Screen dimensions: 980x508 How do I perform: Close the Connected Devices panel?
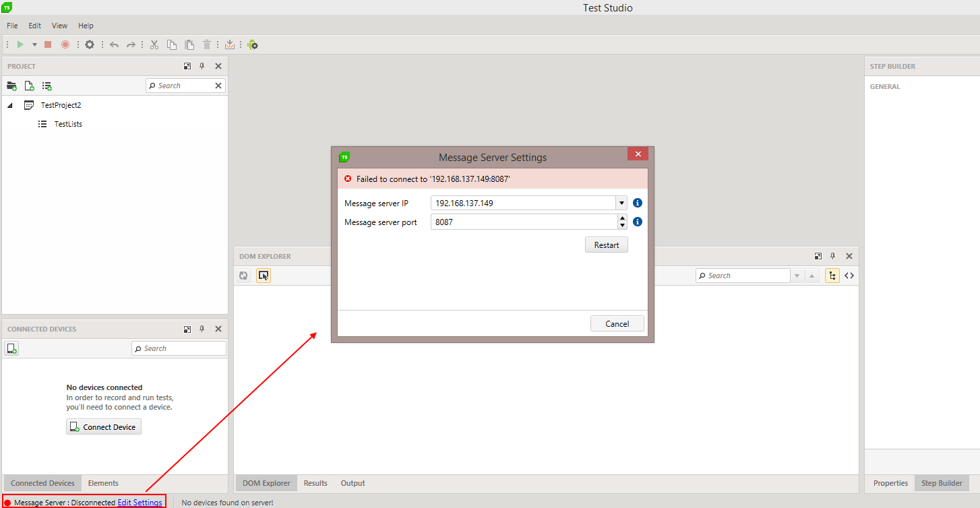(x=218, y=329)
